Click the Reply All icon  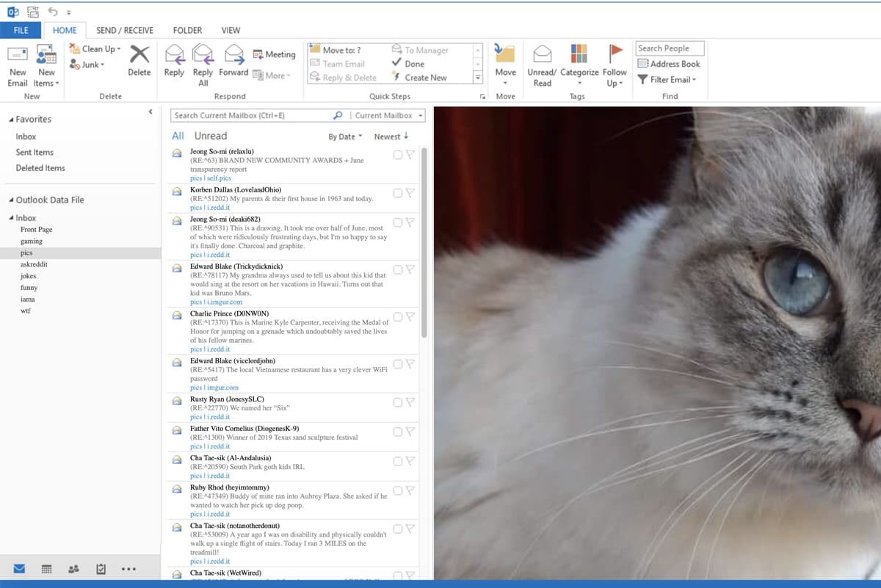click(x=203, y=55)
